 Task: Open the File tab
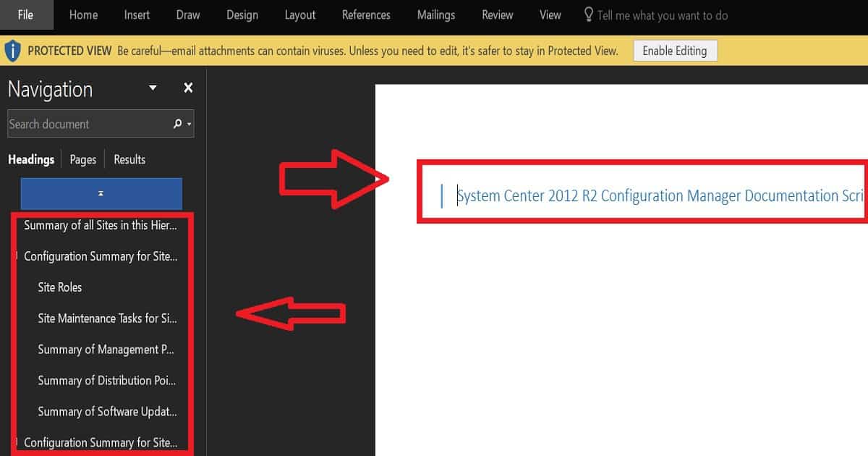[26, 14]
